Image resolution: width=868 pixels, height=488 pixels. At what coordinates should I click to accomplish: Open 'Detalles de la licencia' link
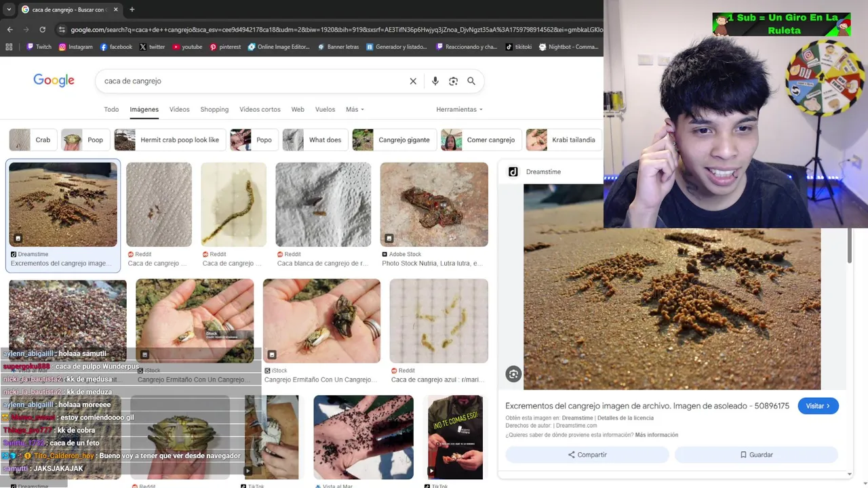pyautogui.click(x=625, y=418)
